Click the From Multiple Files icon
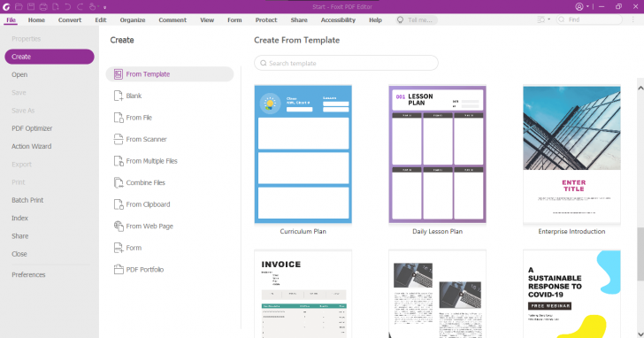Image resolution: width=644 pixels, height=338 pixels. [x=119, y=161]
